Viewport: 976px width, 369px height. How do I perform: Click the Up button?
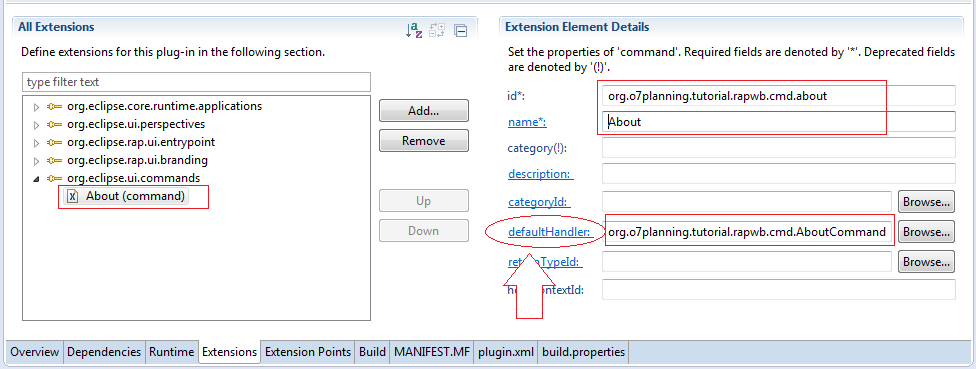[x=423, y=201]
